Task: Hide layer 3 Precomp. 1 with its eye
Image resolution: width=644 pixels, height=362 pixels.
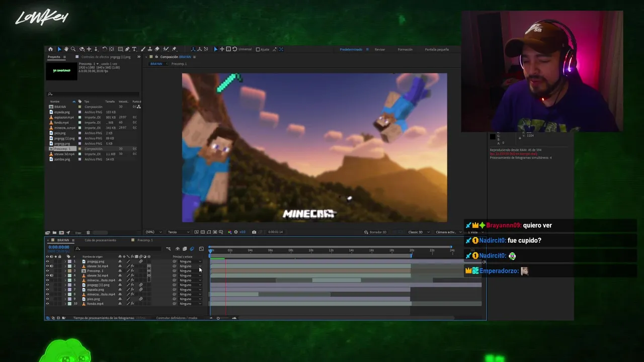Action: (x=47, y=271)
